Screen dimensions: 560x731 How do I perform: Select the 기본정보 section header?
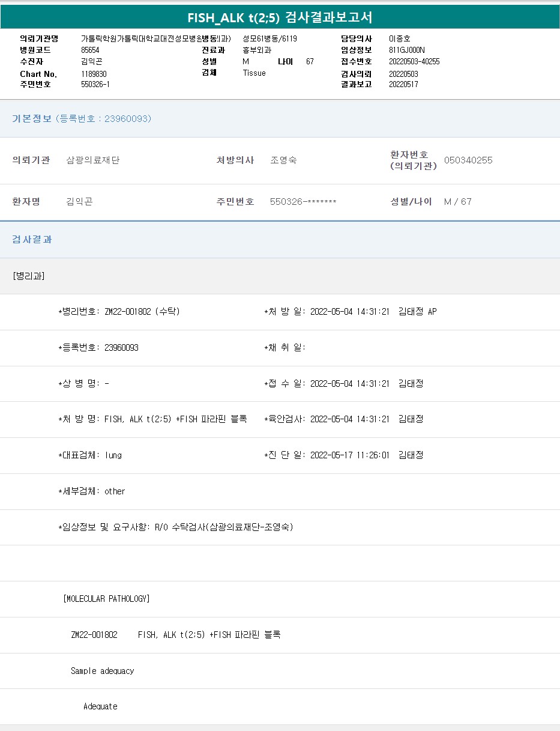[32, 119]
